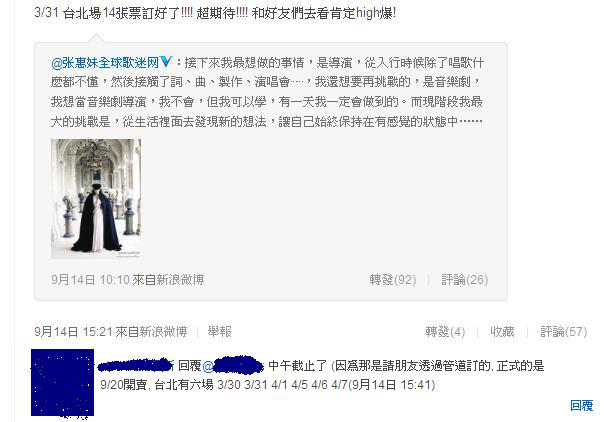Click 新浪微博 source beside the 15:21 timestamp
The width and height of the screenshot is (604, 422).
point(163,332)
